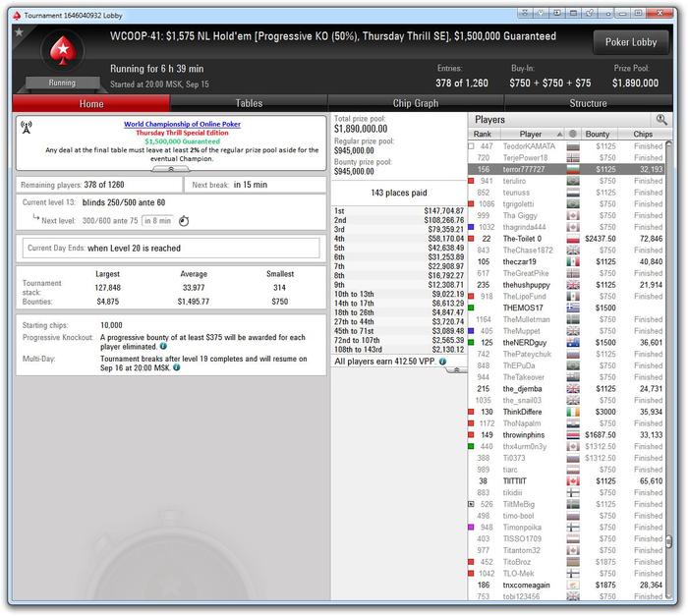
Task: Toggle the empty box beside TeodorKAMATA
Action: click(471, 146)
